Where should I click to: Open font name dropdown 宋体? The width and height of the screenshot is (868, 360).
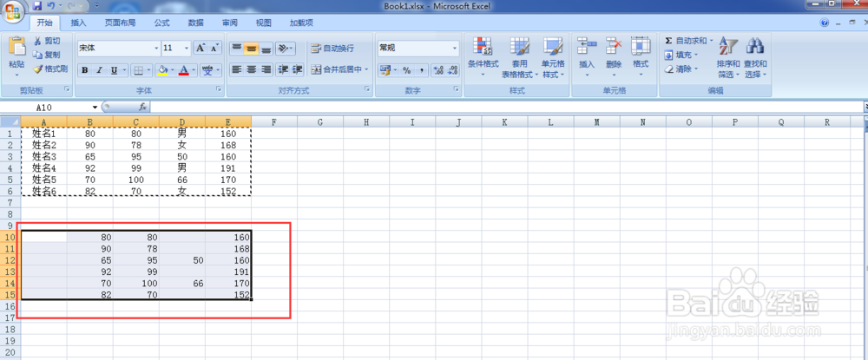[156, 48]
